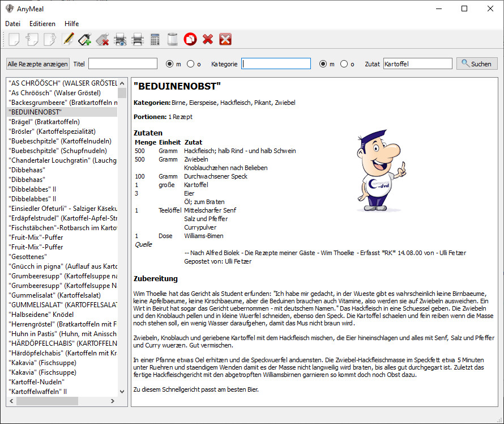The width and height of the screenshot is (504, 424).
Task: Click the import recipes page icon
Action: [32, 39]
